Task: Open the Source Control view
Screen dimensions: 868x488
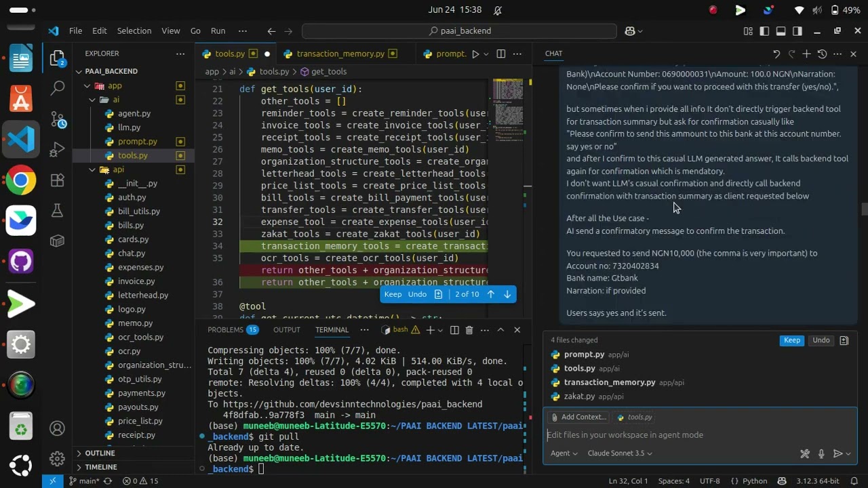Action: click(x=58, y=119)
